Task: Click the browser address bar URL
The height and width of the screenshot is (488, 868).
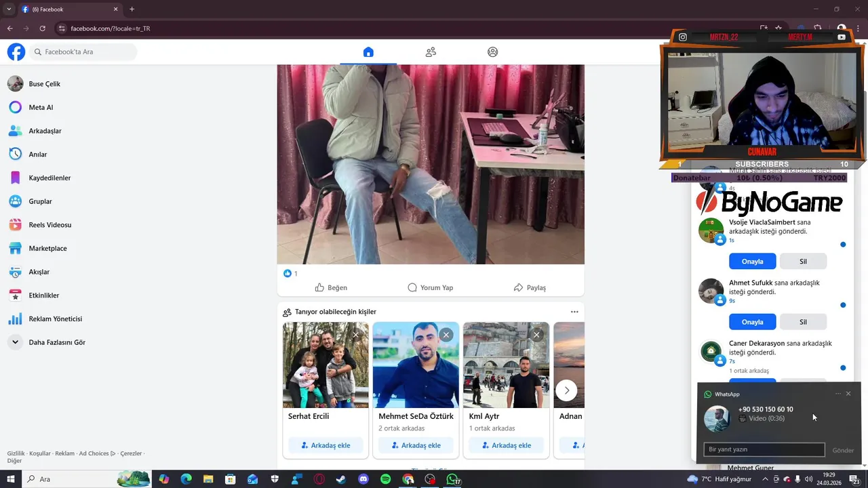Action: (x=111, y=28)
